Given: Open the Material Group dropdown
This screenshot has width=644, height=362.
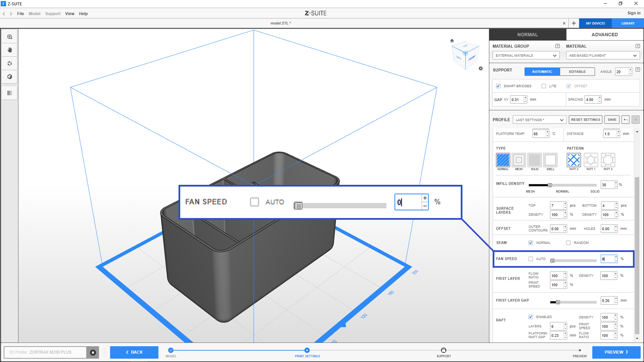Looking at the screenshot, I should point(526,56).
